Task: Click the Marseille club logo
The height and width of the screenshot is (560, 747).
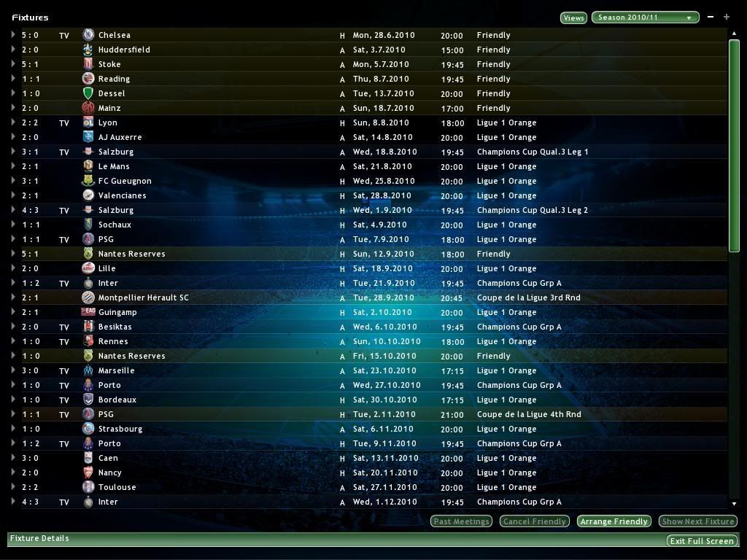Action: pyautogui.click(x=88, y=370)
